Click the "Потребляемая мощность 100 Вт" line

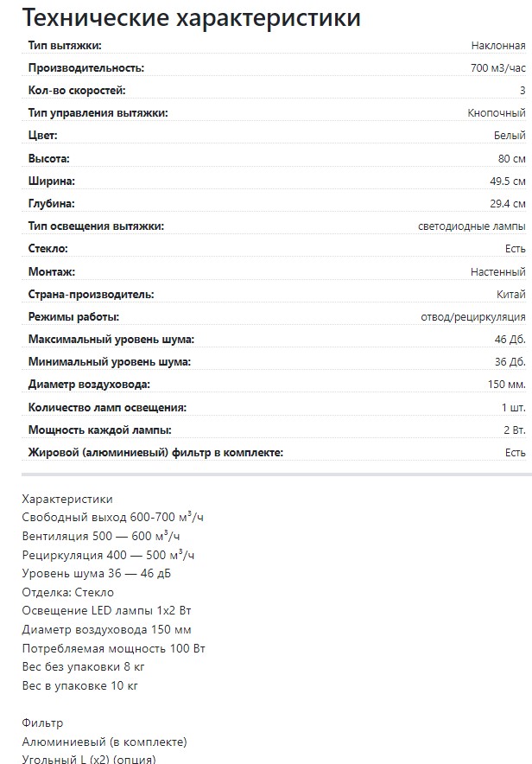(113, 648)
